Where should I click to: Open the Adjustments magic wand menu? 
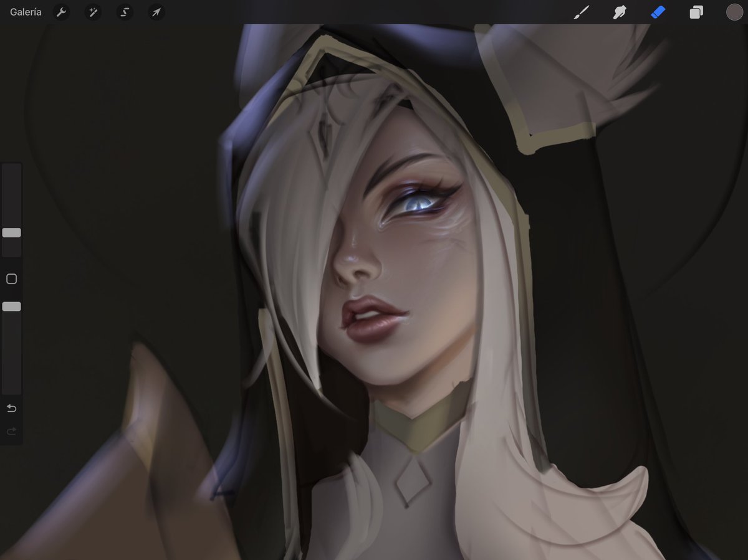[93, 12]
